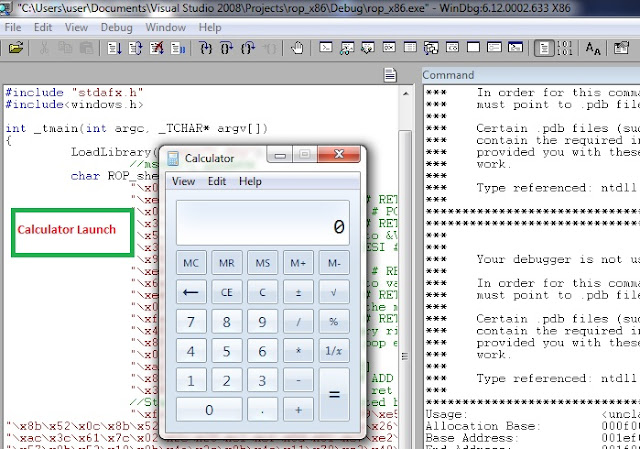Open WinDbg View menu
The height and width of the screenshot is (449, 640).
point(76,27)
